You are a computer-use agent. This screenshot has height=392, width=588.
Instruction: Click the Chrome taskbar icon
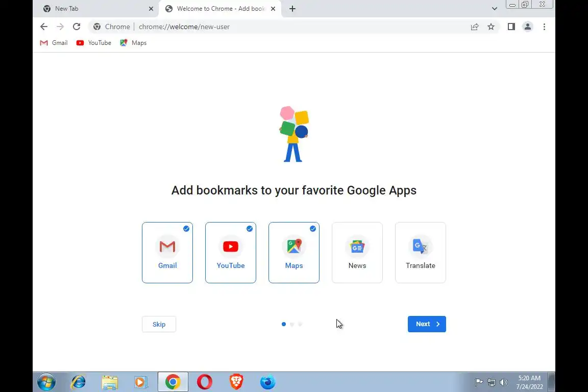click(173, 382)
